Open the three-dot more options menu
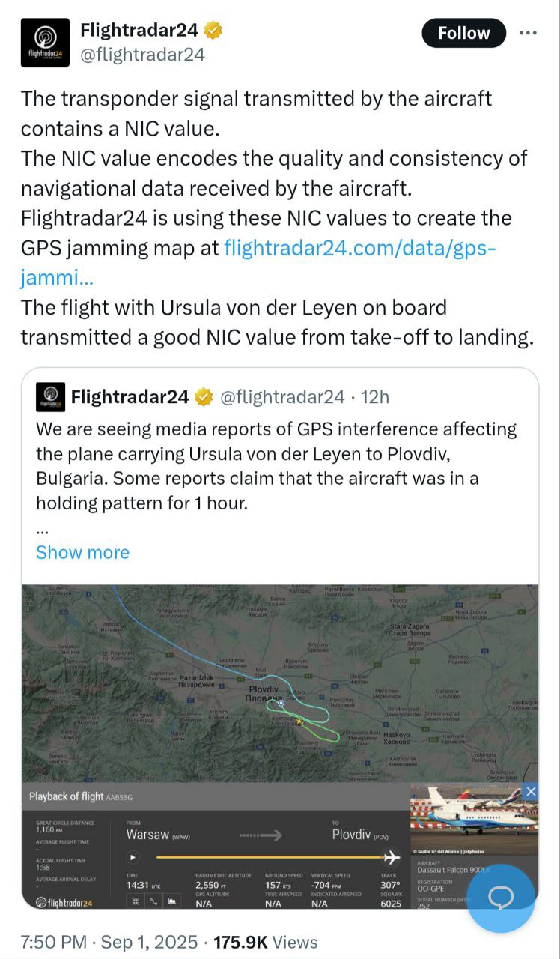The width and height of the screenshot is (560, 959). 528,33
